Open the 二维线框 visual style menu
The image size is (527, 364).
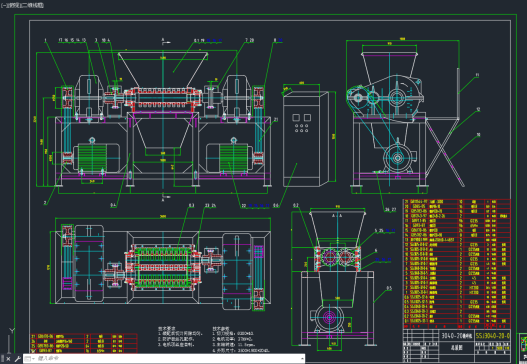click(32, 5)
